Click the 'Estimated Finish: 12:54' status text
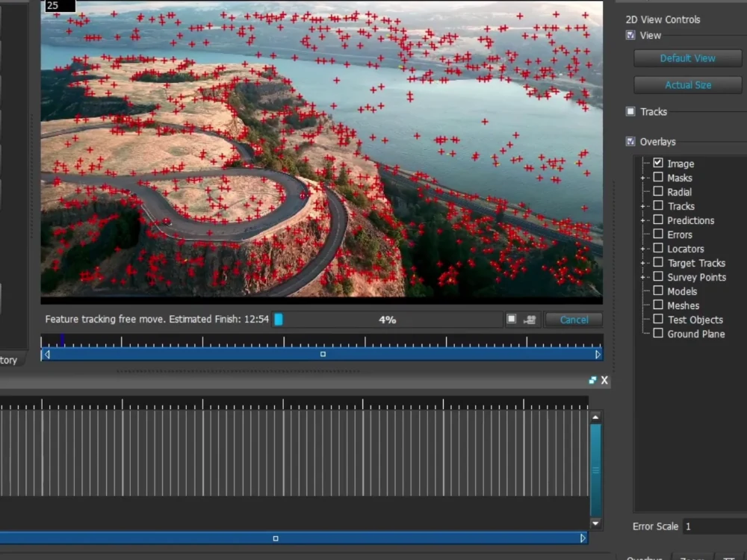747x560 pixels. click(x=219, y=319)
